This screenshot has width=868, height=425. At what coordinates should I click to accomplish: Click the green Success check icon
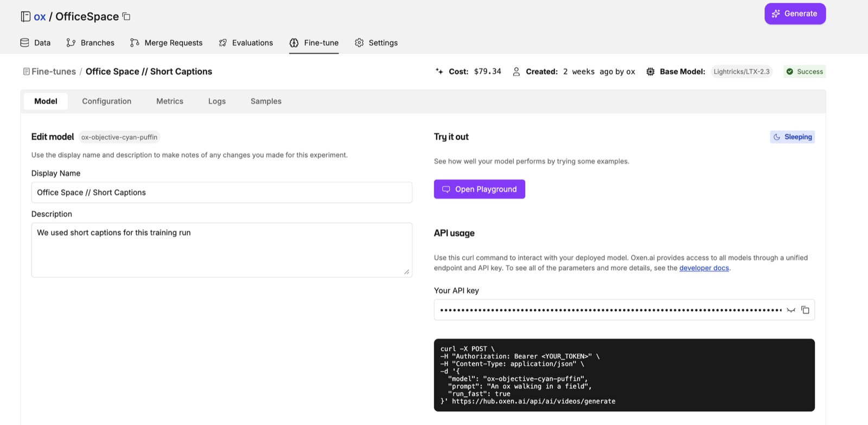pyautogui.click(x=790, y=71)
